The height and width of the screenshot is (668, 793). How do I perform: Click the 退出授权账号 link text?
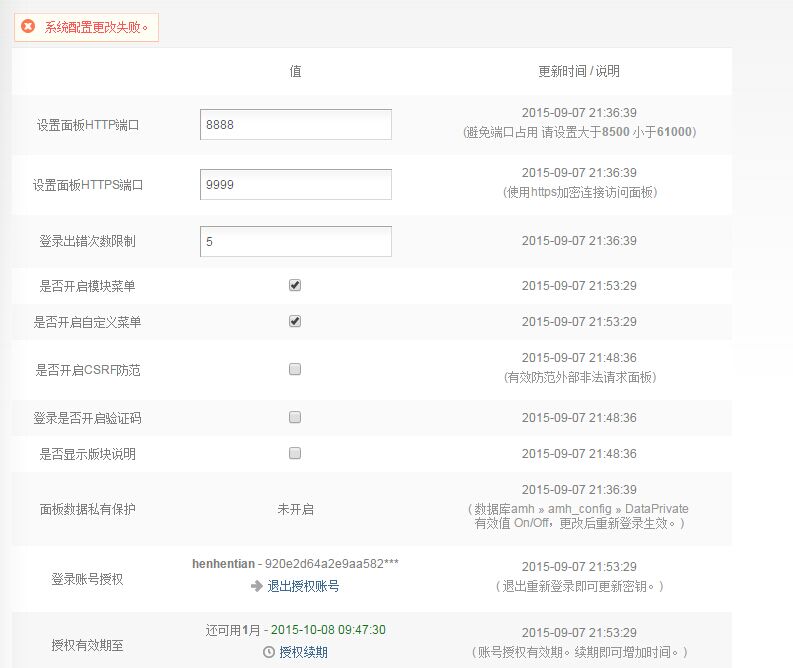point(303,587)
